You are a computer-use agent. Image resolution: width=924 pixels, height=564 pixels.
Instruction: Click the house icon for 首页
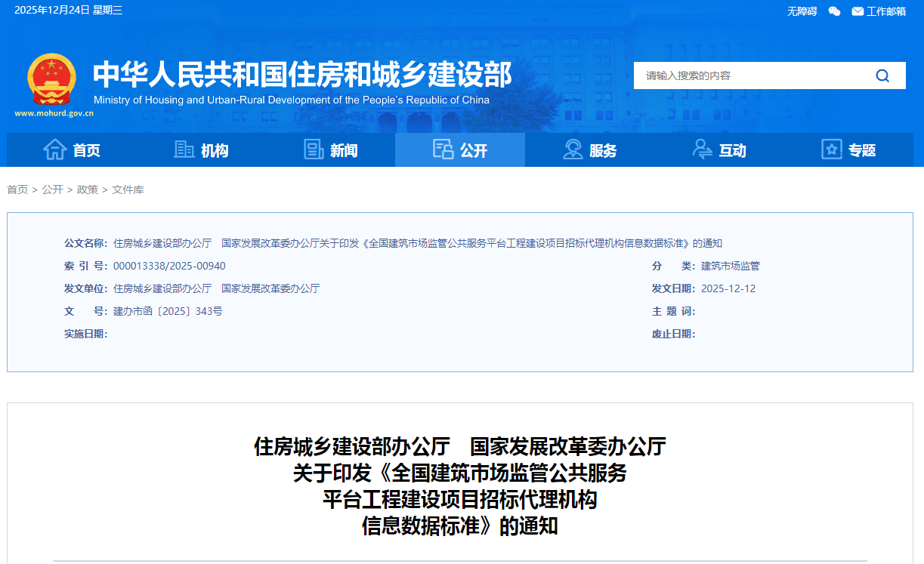55,149
